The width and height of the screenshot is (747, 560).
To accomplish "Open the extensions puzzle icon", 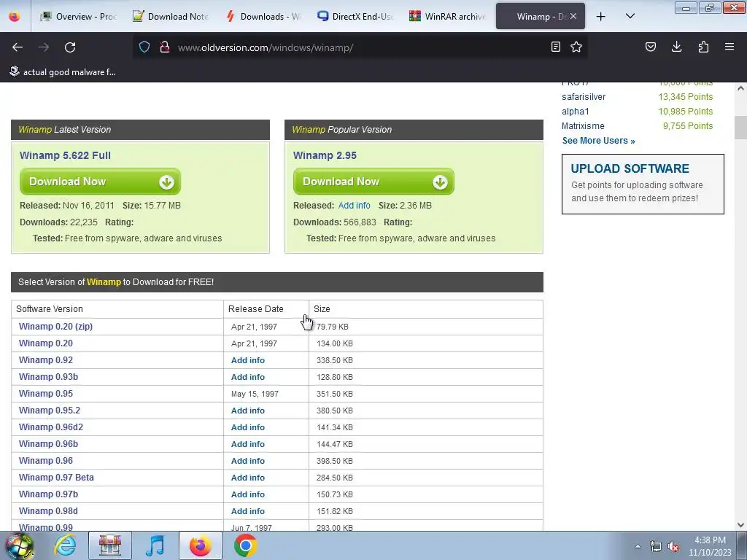I will [x=703, y=47].
